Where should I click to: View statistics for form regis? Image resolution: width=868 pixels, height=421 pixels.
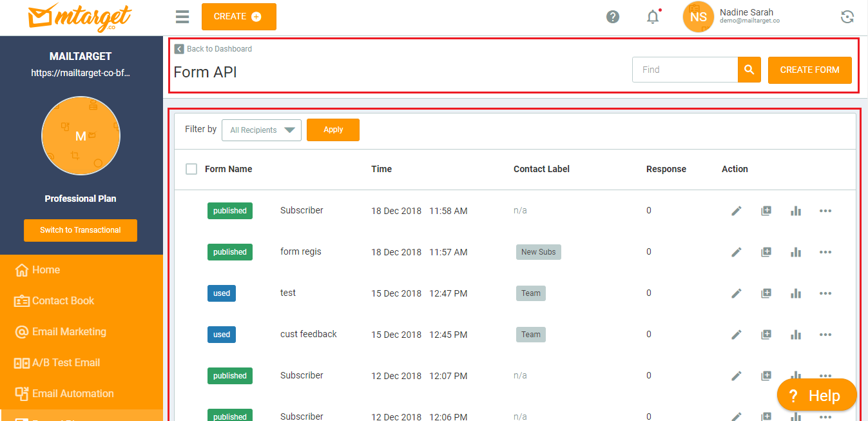[x=796, y=252]
